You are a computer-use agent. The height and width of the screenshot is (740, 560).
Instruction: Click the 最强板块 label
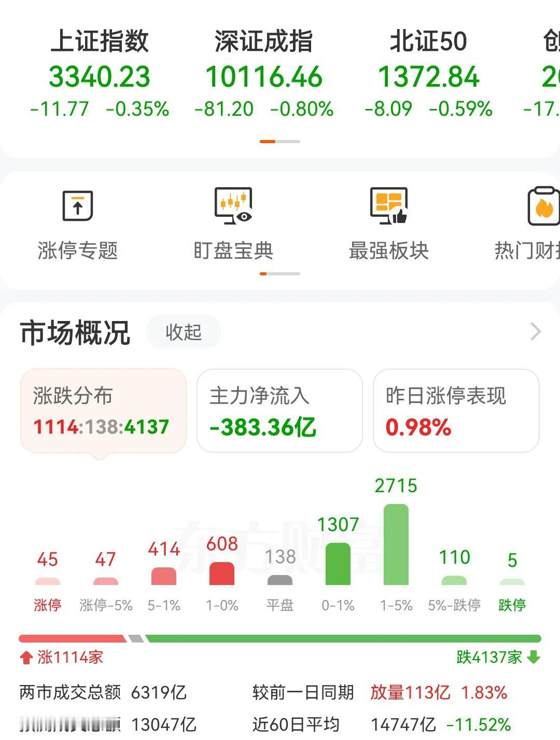coord(389,250)
